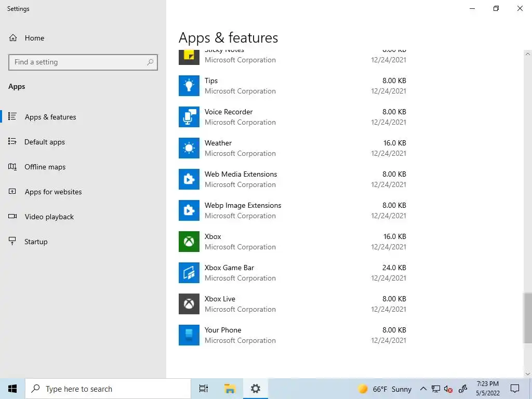The image size is (532, 399).
Task: Click the Sticky Notes app icon
Action: tap(189, 57)
